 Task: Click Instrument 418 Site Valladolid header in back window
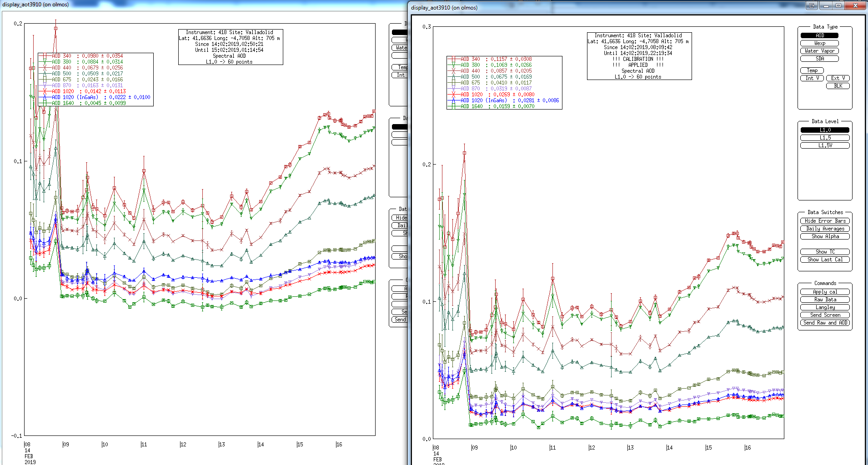(230, 32)
